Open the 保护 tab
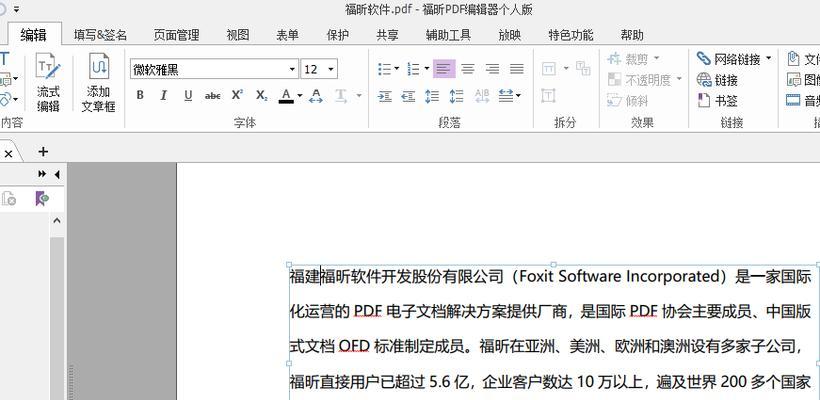Screen dimensions: 820x400 click(x=338, y=35)
